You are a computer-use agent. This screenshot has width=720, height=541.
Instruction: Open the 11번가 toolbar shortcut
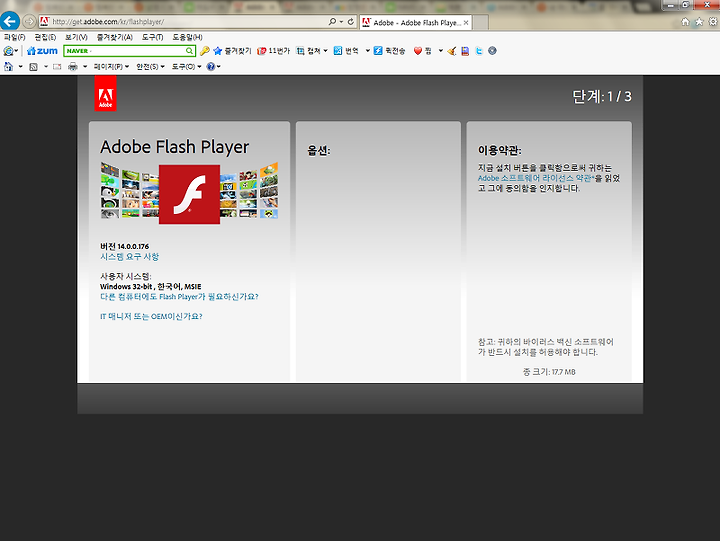274,51
